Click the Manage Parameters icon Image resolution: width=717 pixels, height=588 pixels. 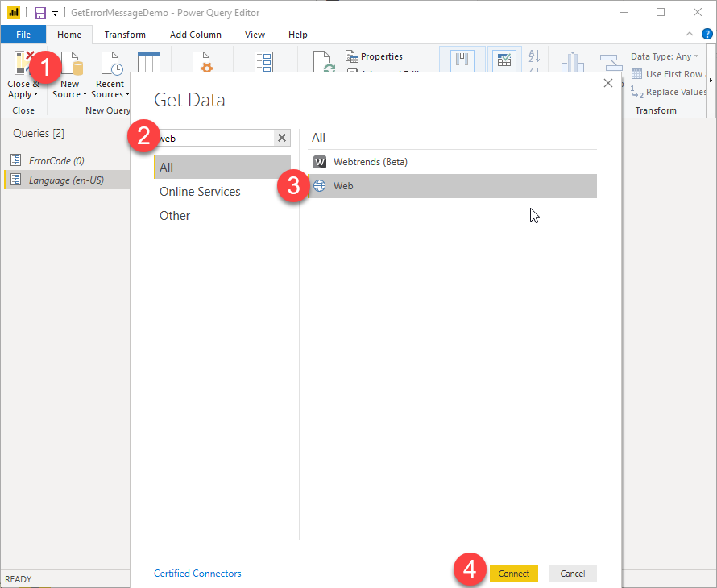coord(264,63)
